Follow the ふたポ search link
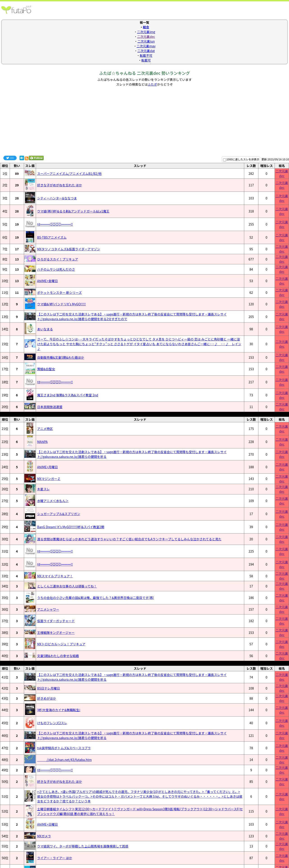This screenshot has width=289, height=868. [152, 85]
